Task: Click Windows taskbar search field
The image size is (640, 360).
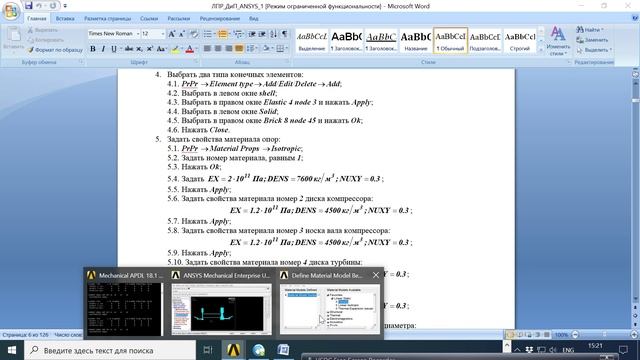Action: (110, 350)
